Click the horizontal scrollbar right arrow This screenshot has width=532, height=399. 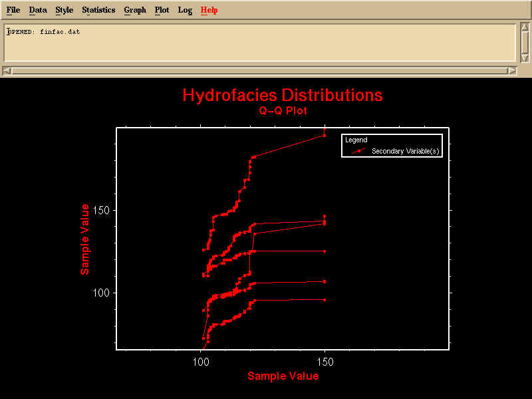coord(512,71)
